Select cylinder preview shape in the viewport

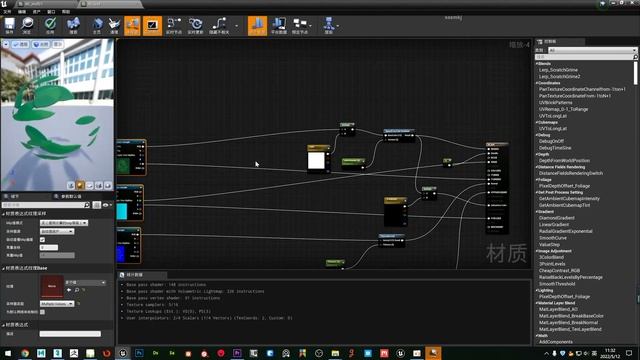click(71, 186)
